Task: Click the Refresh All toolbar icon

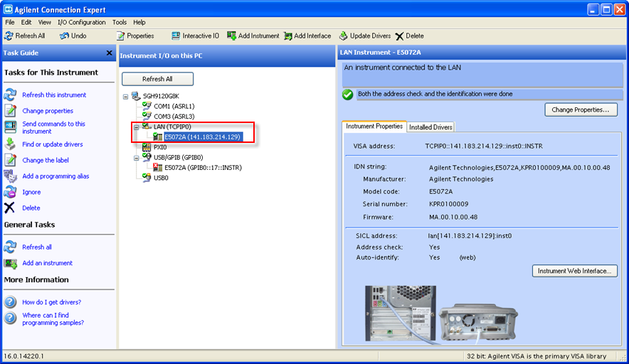Action: coord(9,36)
